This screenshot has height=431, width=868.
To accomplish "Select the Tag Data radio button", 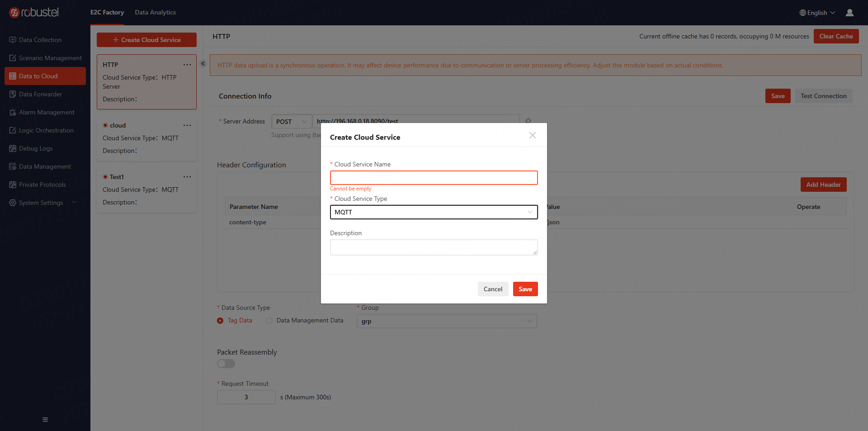I will click(x=220, y=321).
